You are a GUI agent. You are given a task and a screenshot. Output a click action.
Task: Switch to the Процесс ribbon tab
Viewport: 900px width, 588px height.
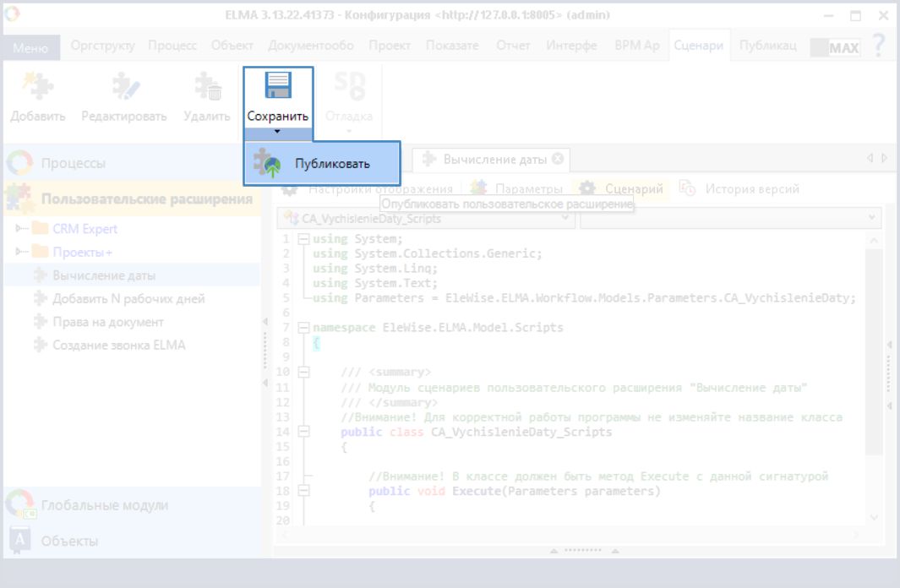172,46
